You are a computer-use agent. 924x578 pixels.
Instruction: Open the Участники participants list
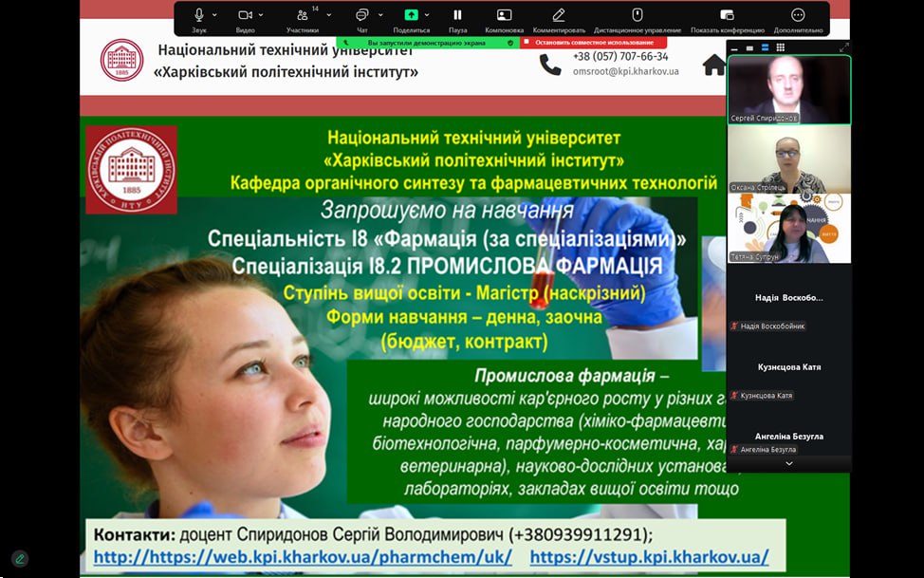point(303,20)
